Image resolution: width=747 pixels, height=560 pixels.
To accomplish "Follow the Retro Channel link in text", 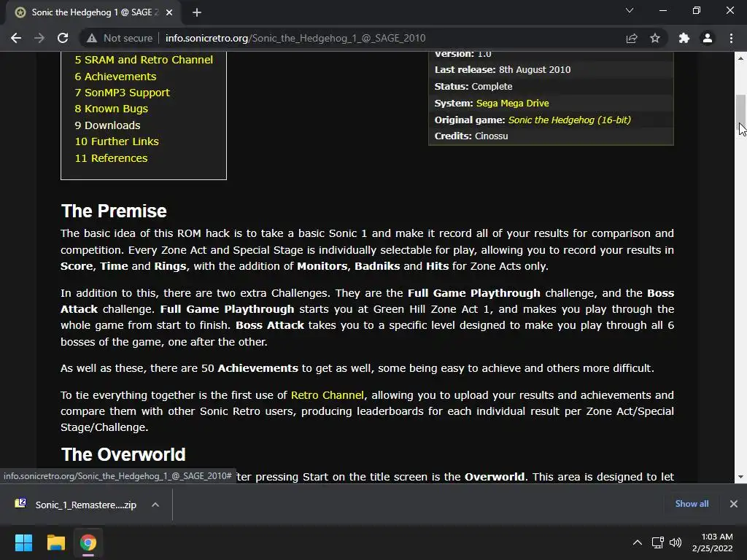I will (x=328, y=394).
